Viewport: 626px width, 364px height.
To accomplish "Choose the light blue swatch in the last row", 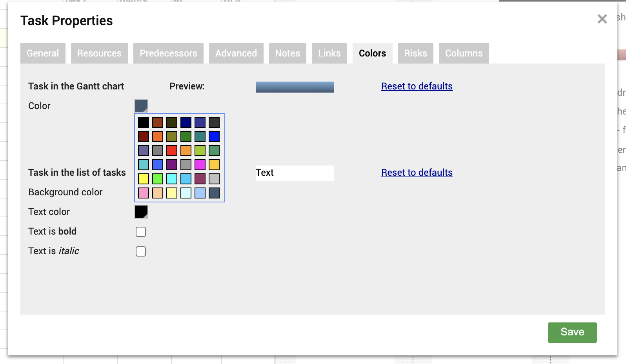I will (x=200, y=193).
